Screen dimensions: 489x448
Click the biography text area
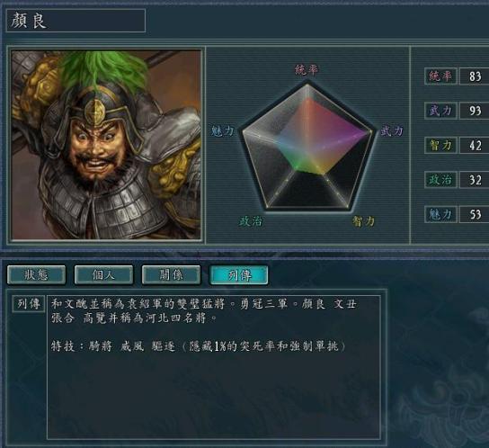tap(214, 367)
